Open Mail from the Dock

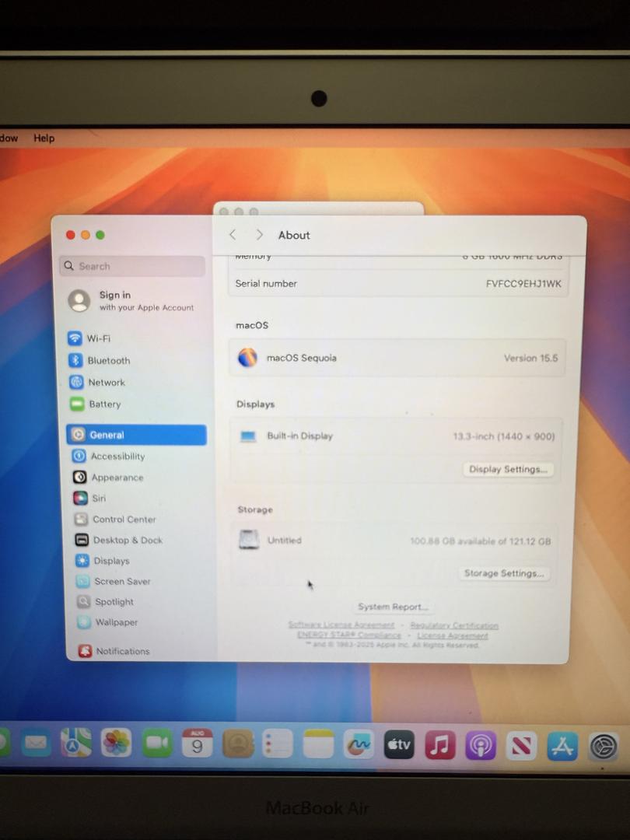point(36,744)
